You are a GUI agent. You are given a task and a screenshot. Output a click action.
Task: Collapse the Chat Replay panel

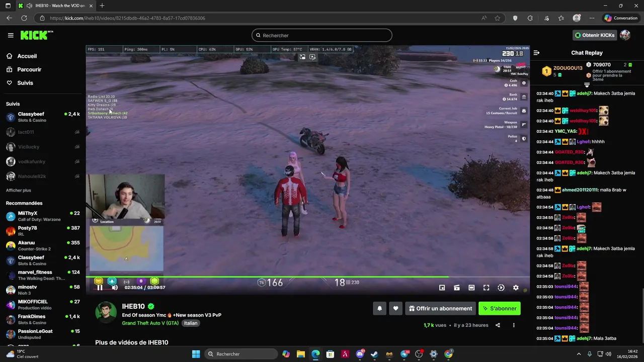coord(536,53)
